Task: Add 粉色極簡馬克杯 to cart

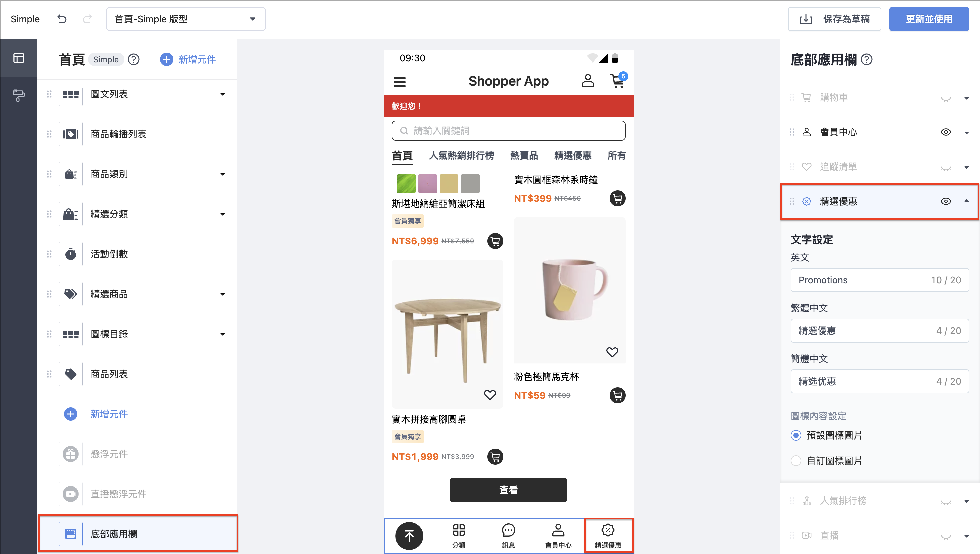Action: coord(617,395)
